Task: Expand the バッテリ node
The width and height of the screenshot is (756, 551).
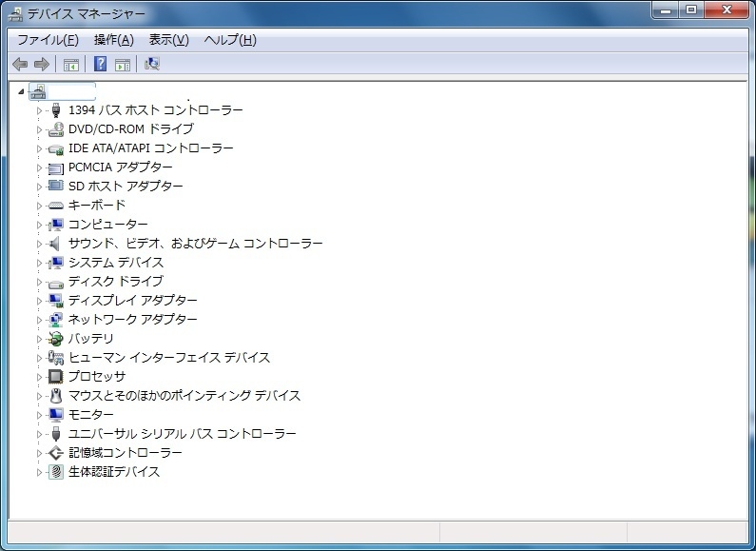Action: pyautogui.click(x=40, y=339)
